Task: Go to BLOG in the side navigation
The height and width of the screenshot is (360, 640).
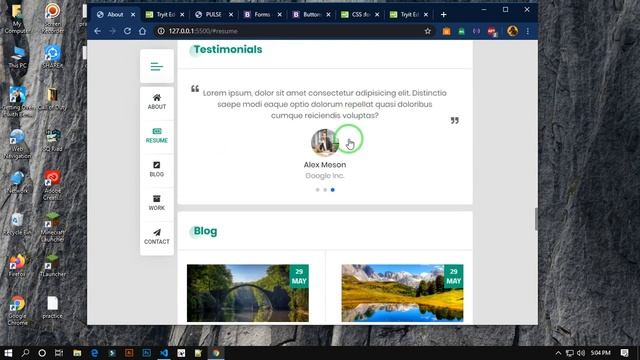Action: pos(157,169)
